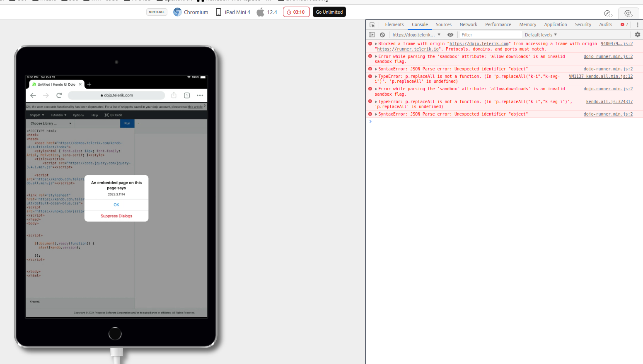Expand the first TypeError p.replaceAll entry
Image resolution: width=643 pixels, height=364 pixels.
(x=376, y=77)
